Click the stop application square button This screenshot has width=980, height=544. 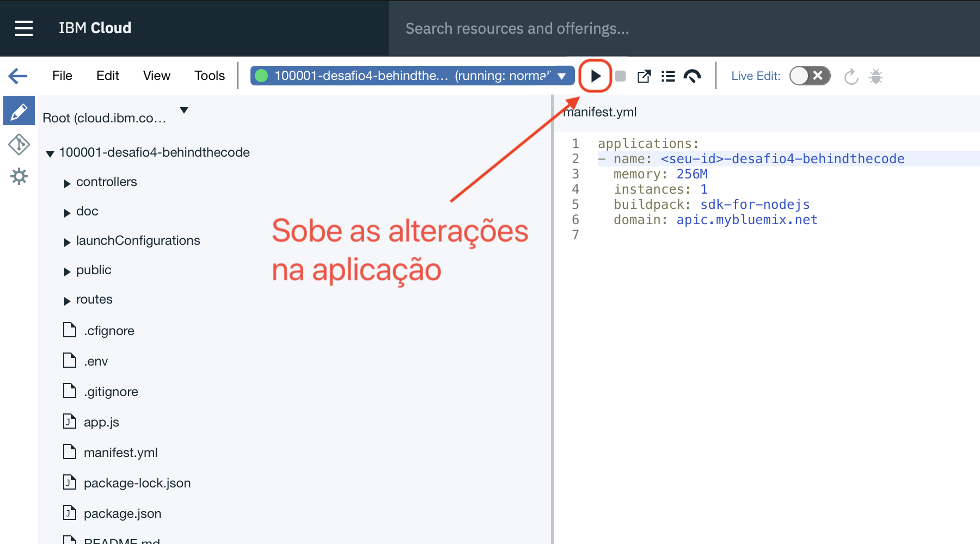pyautogui.click(x=620, y=76)
